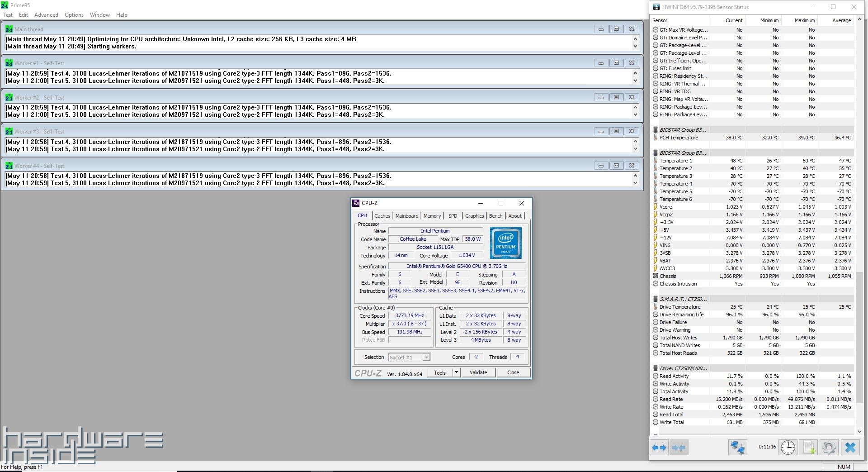Click the Main thread log scroll-up arrow

(x=635, y=39)
